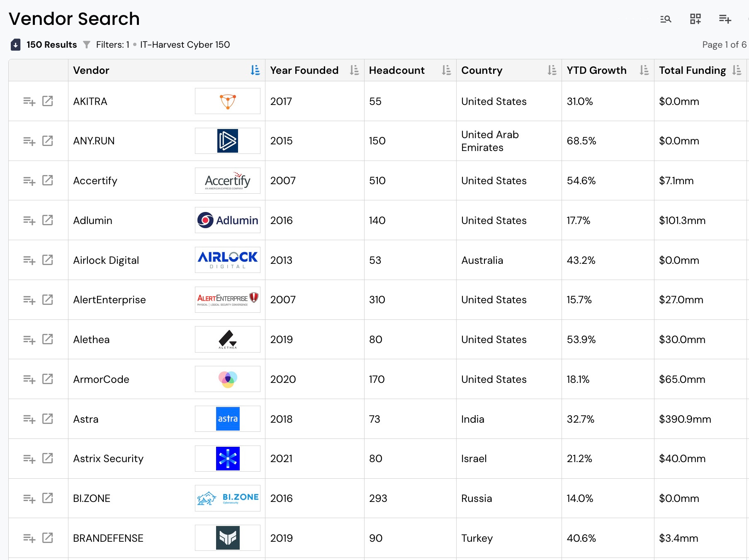Add Astrix Security to a list

[29, 459]
